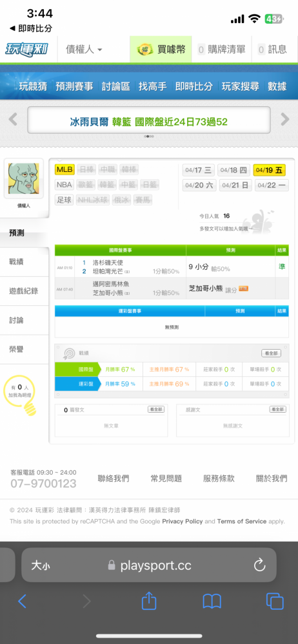Select the NBA league filter
This screenshot has height=644, width=298.
tap(65, 184)
